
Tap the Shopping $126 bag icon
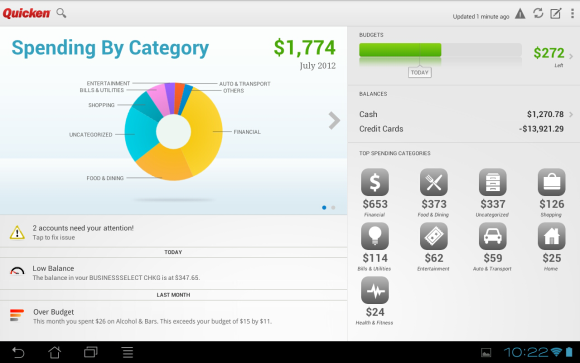click(x=552, y=182)
